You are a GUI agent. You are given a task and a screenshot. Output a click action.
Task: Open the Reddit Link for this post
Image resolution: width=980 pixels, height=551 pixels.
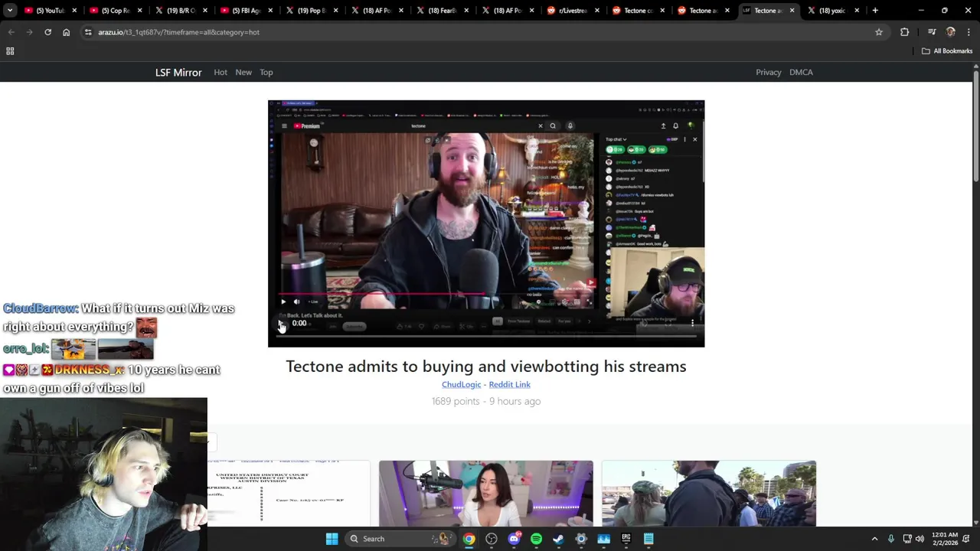509,384
